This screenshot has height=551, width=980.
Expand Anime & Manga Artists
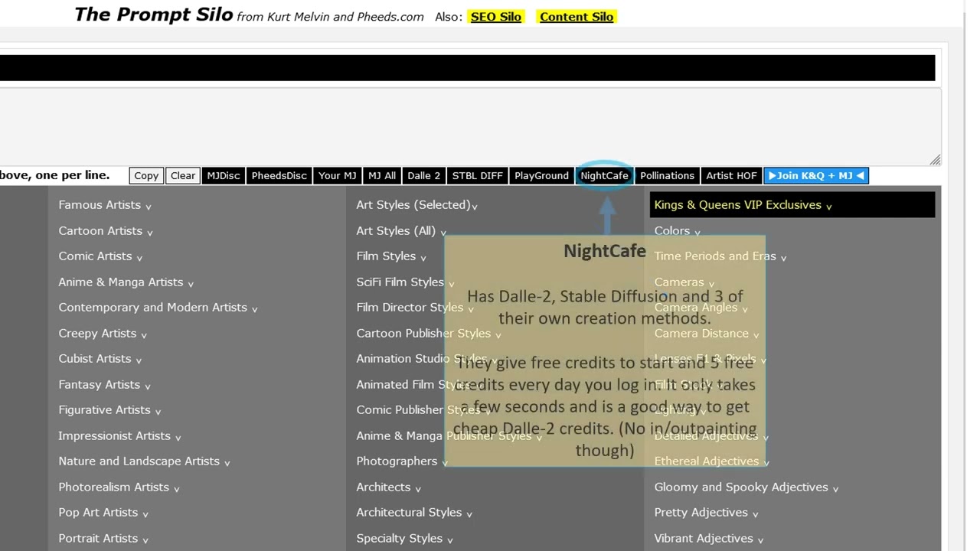(126, 282)
